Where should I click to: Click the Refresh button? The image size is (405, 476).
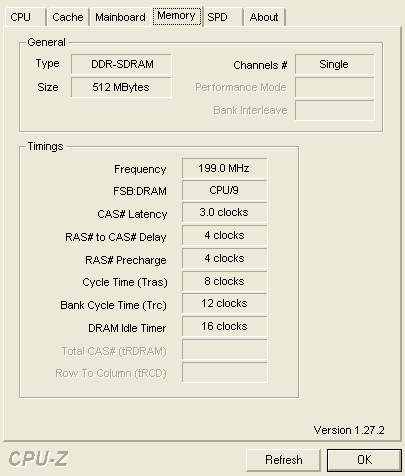[283, 460]
